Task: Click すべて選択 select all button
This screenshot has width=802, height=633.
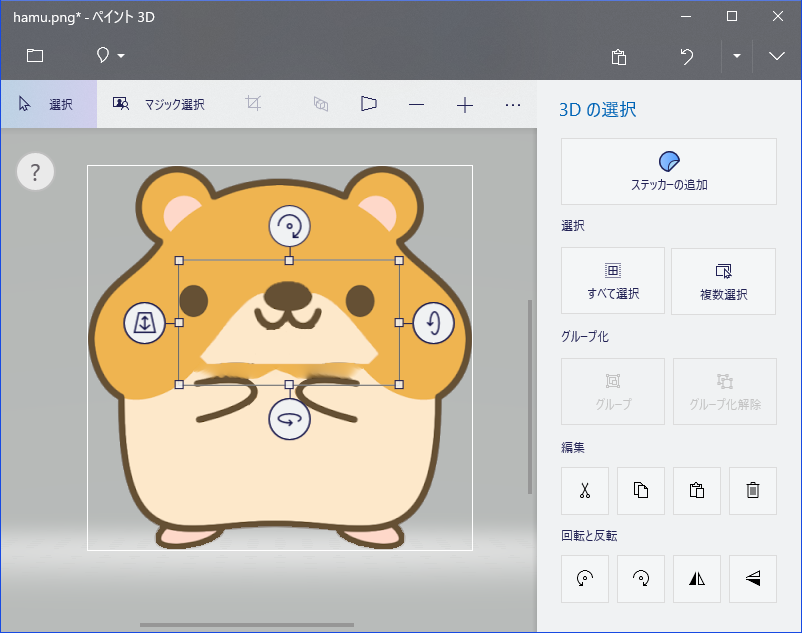Action: pos(613,281)
